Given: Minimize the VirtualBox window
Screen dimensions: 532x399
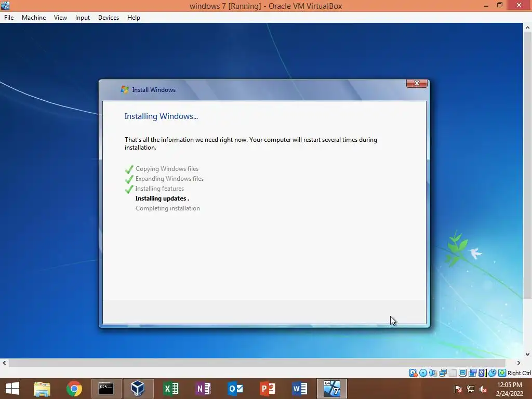Looking at the screenshot, I should 486,5.
